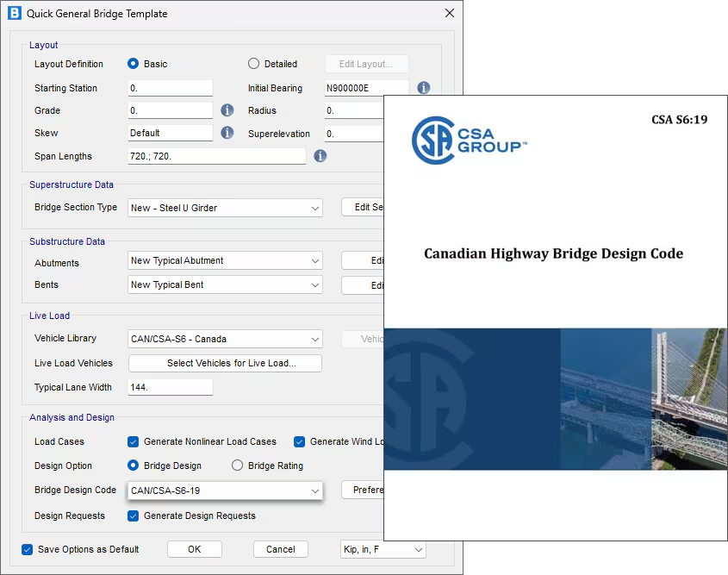The height and width of the screenshot is (575, 728).
Task: Close the Quick General Bridge Template dialog
Action: point(450,13)
